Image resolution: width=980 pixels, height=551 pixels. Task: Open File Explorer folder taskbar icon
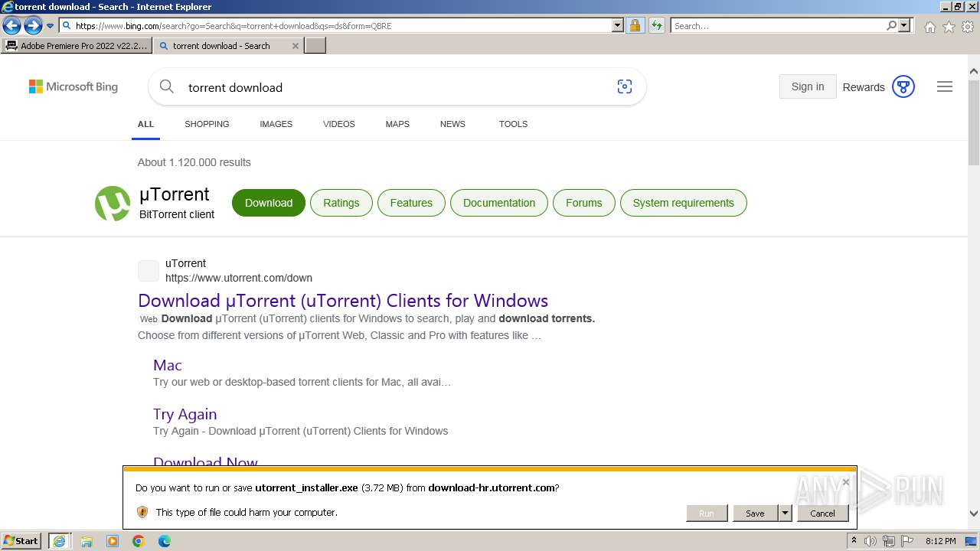point(87,541)
